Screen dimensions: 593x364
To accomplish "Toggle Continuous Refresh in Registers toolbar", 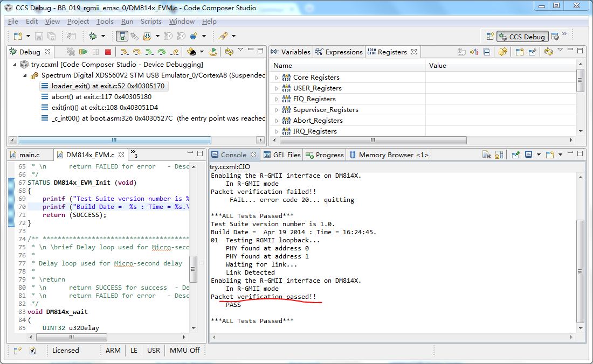I will pos(503,52).
